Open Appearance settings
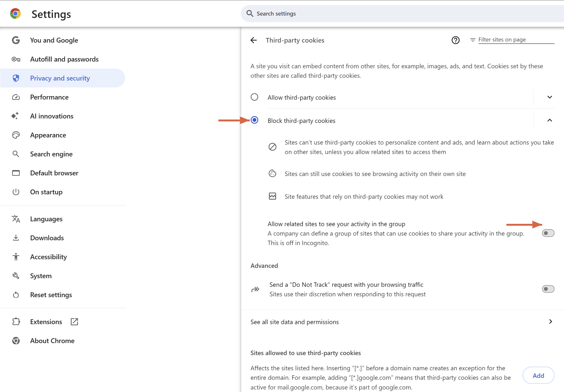 63,135
